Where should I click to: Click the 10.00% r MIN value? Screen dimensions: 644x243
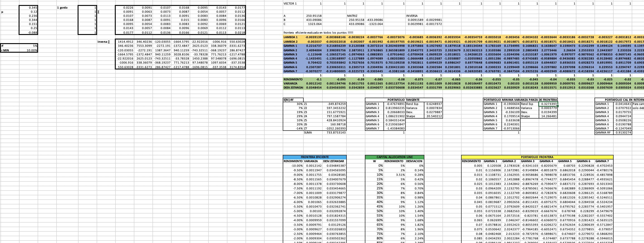click(29, 50)
